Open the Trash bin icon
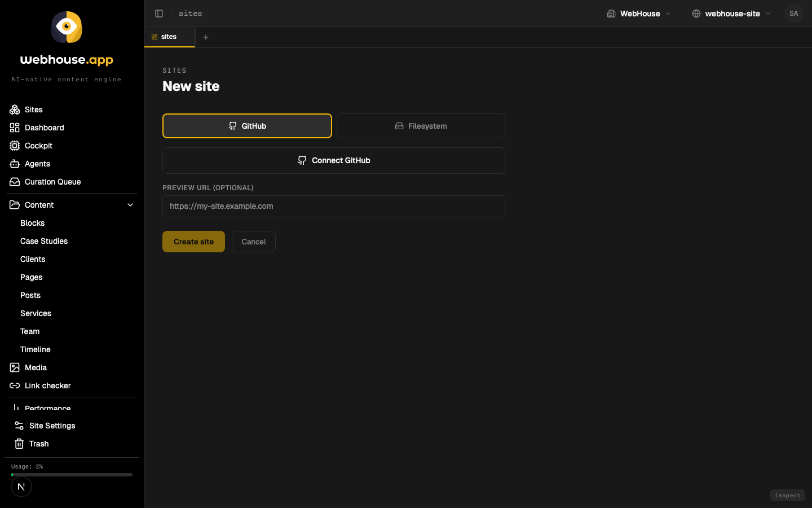The width and height of the screenshot is (812, 508). (x=19, y=444)
